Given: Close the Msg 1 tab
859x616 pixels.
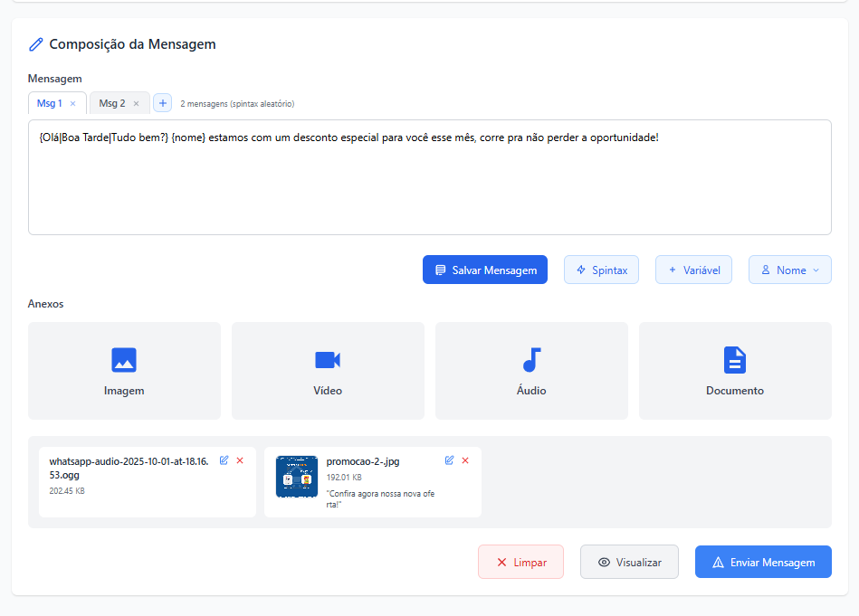Looking at the screenshot, I should (x=73, y=104).
